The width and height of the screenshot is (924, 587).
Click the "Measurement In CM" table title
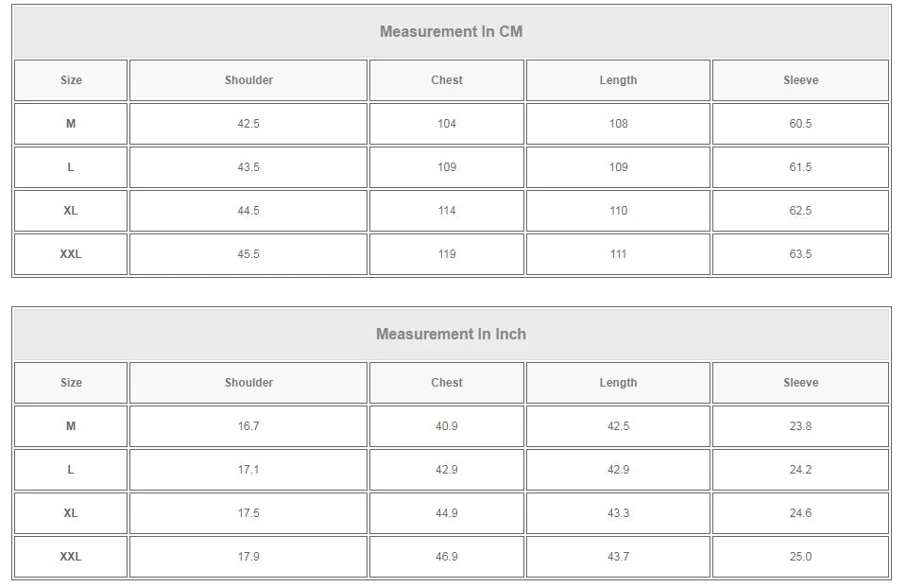451,32
